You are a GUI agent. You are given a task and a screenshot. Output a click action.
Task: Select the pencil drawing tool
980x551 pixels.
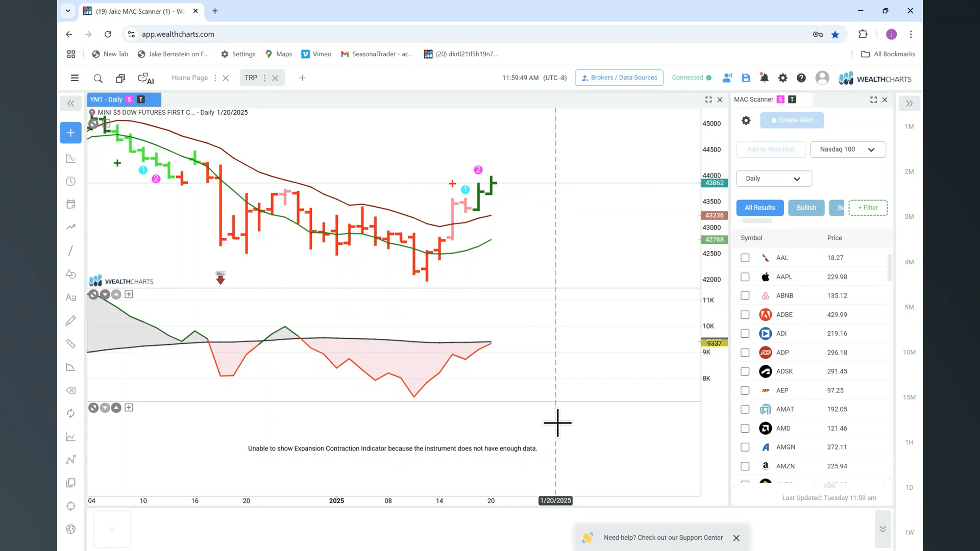click(71, 320)
